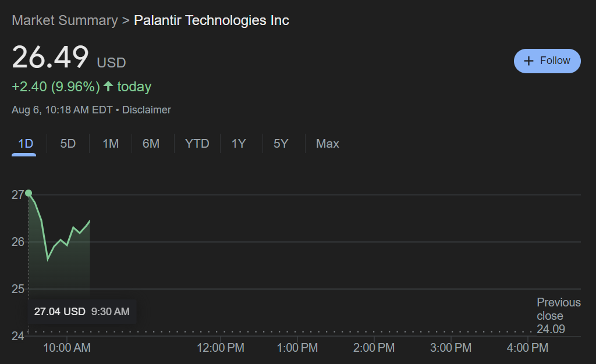
Task: Click the end of the green price line
Action: [90, 220]
